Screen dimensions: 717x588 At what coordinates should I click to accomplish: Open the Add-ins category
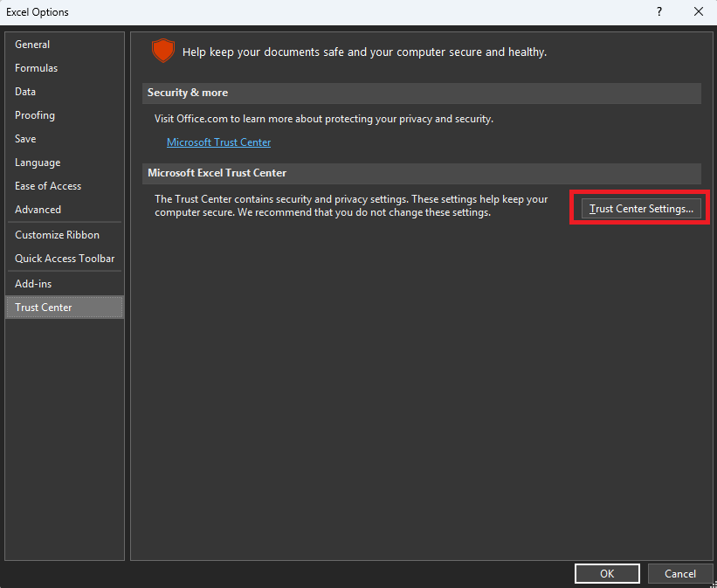[x=33, y=284]
